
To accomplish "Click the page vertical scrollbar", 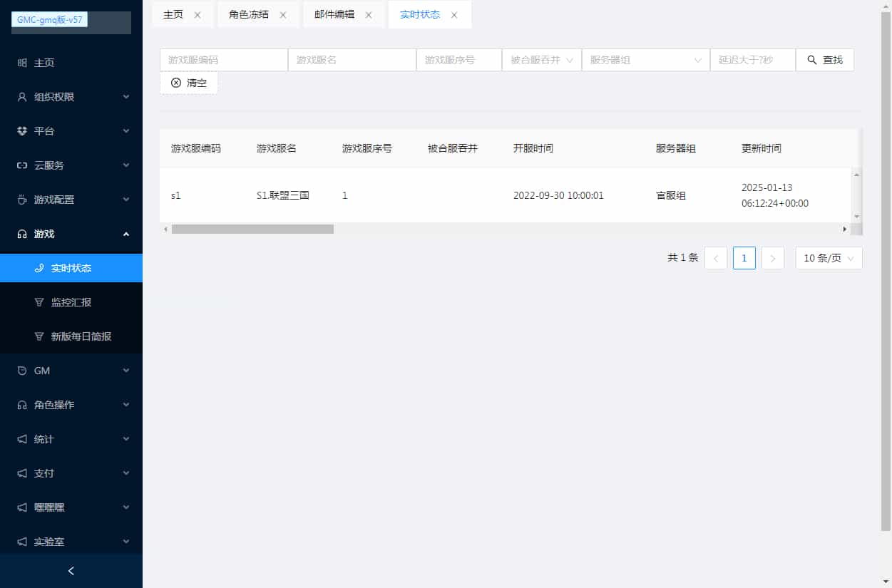I will (x=886, y=271).
